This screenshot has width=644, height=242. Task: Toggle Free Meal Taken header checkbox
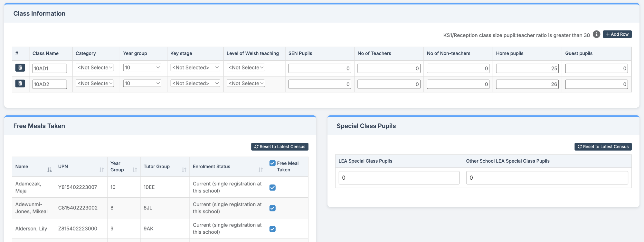click(x=272, y=163)
